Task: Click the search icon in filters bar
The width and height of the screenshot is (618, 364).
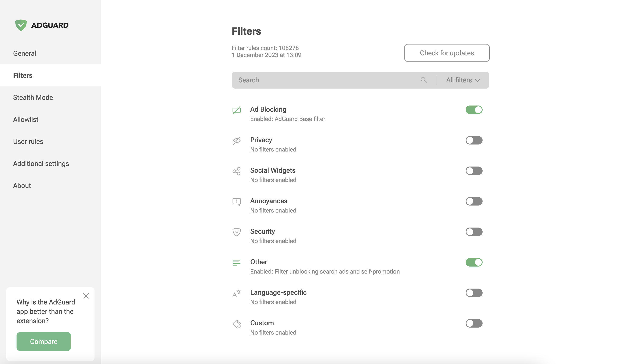Action: [x=423, y=80]
